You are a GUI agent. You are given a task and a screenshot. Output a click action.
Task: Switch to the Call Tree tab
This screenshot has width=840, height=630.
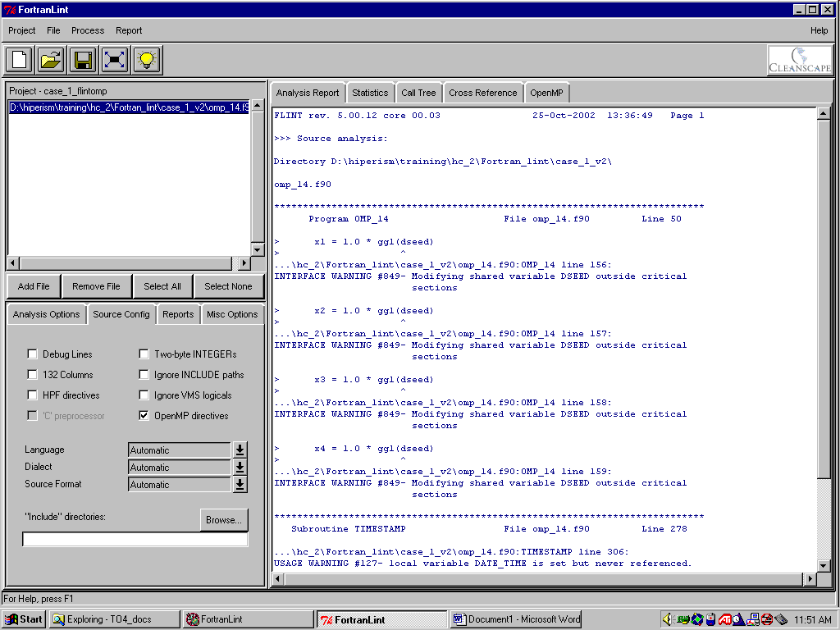point(418,93)
